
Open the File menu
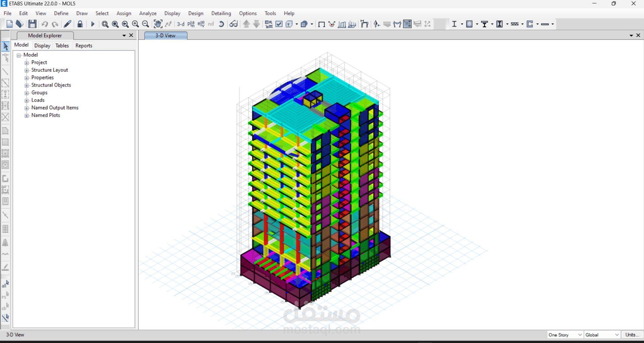(x=7, y=13)
